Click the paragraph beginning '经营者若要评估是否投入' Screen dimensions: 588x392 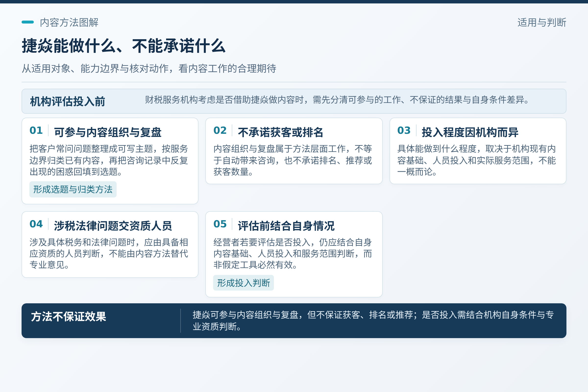293,254
